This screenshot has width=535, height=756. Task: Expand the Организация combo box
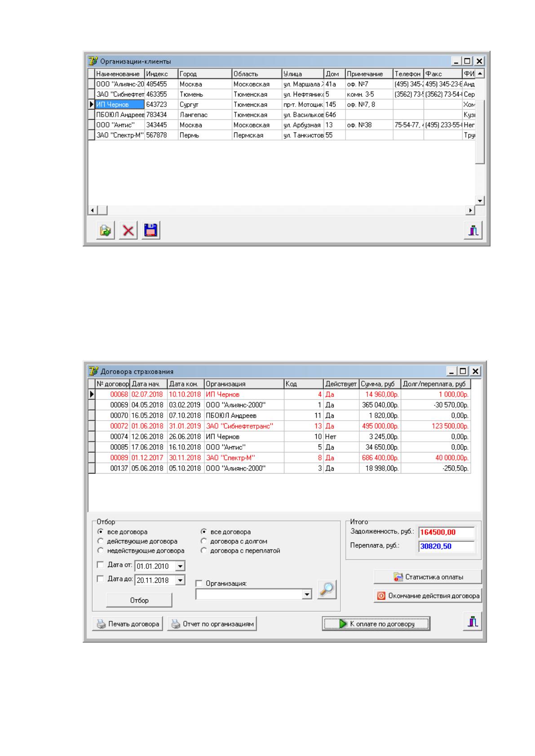coord(307,594)
